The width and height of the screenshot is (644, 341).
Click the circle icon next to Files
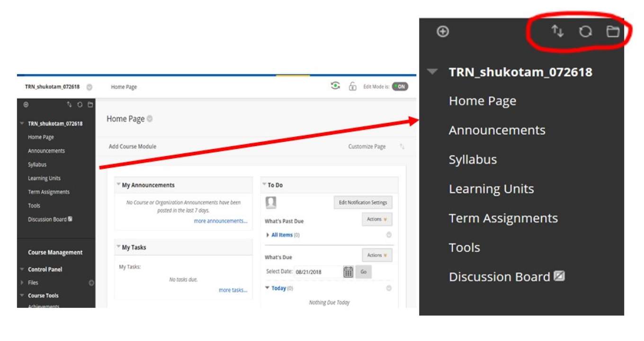[x=91, y=283]
